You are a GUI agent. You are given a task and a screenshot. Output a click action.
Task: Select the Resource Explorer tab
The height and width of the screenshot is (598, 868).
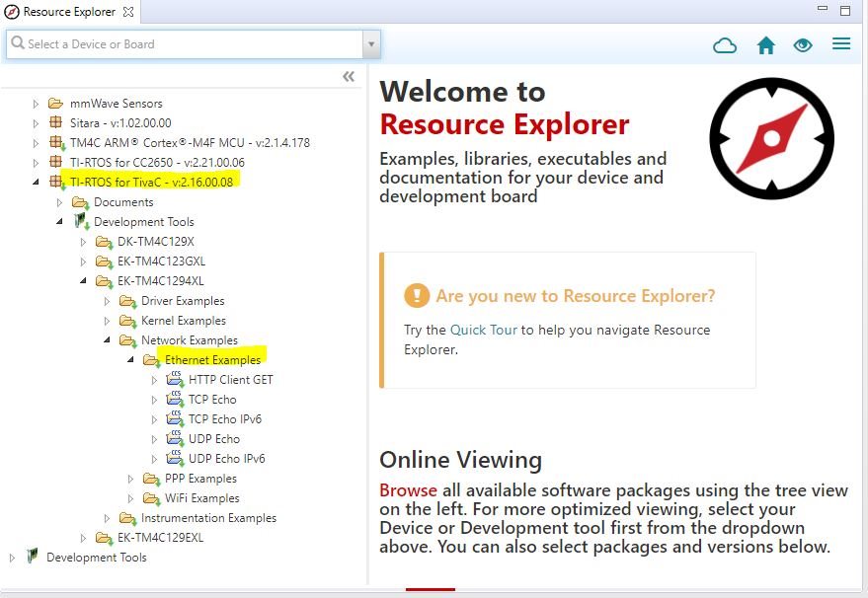click(x=70, y=12)
